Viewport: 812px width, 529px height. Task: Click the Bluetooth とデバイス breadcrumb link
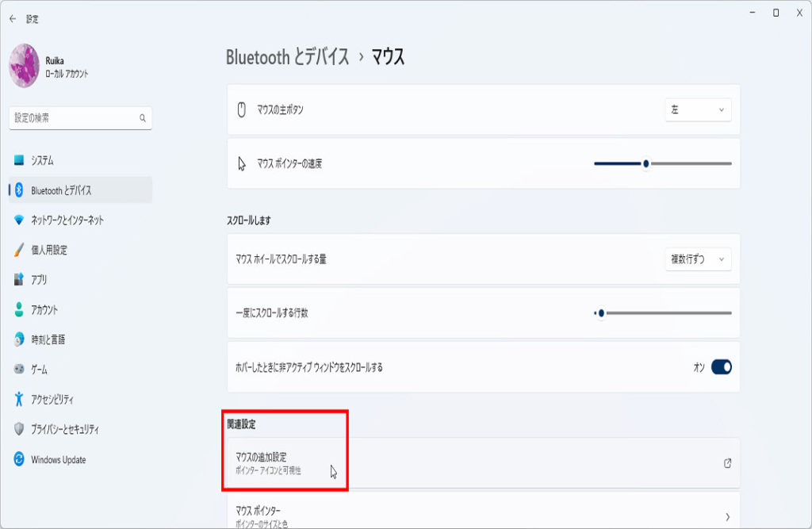pyautogui.click(x=287, y=57)
